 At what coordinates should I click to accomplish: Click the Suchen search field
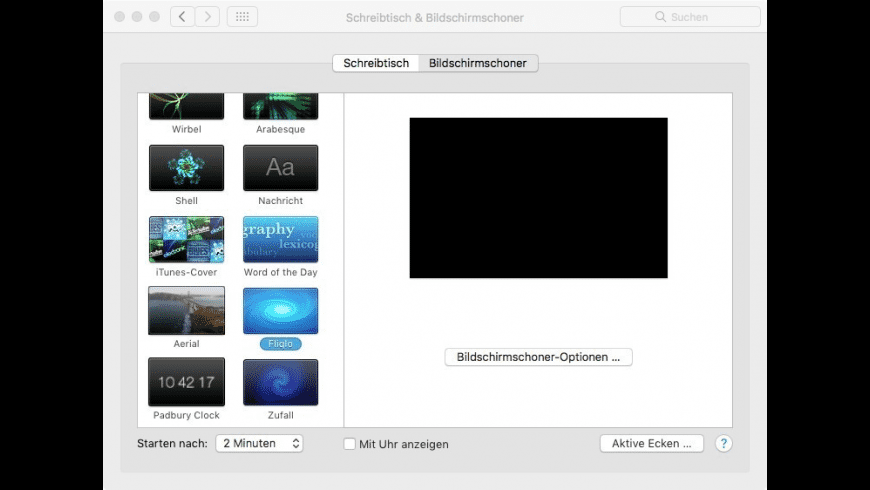coord(688,17)
